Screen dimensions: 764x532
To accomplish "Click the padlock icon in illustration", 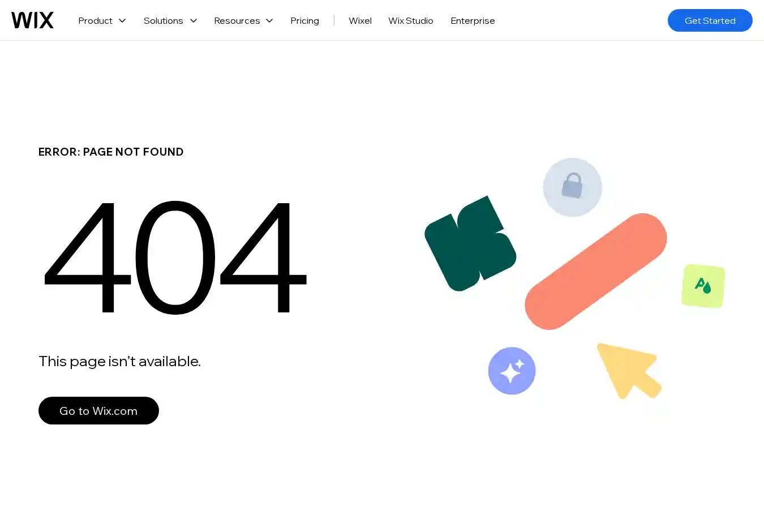I will pyautogui.click(x=572, y=187).
